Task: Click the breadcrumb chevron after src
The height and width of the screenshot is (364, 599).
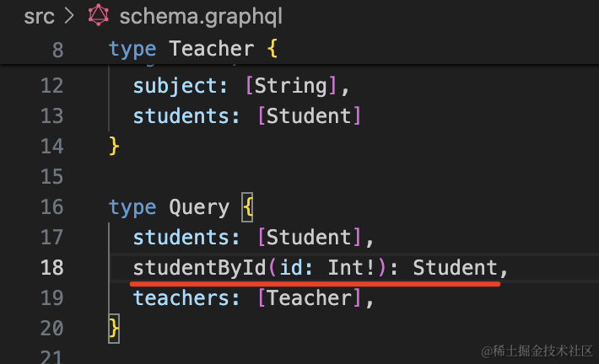Action: point(71,16)
